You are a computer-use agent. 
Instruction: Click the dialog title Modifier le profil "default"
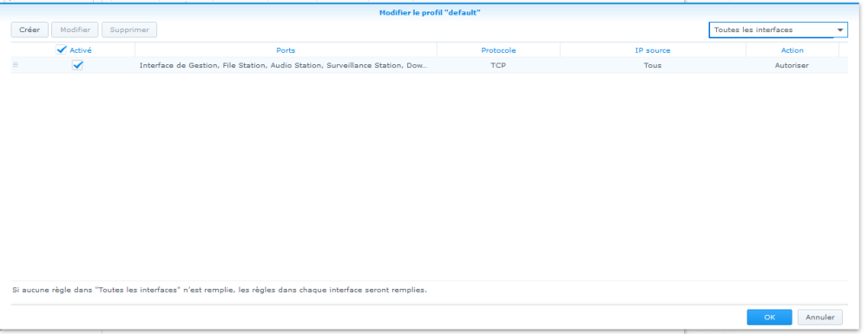click(430, 12)
